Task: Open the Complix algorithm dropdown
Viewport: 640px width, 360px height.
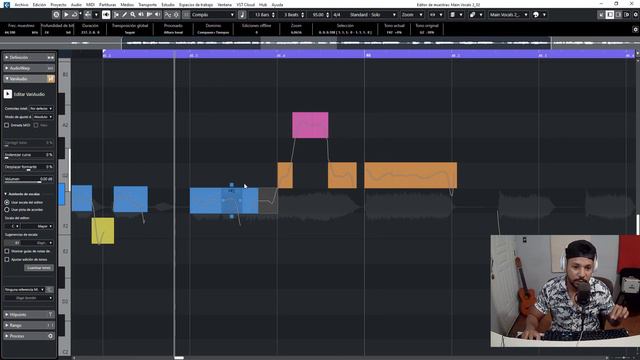Action: 213,15
